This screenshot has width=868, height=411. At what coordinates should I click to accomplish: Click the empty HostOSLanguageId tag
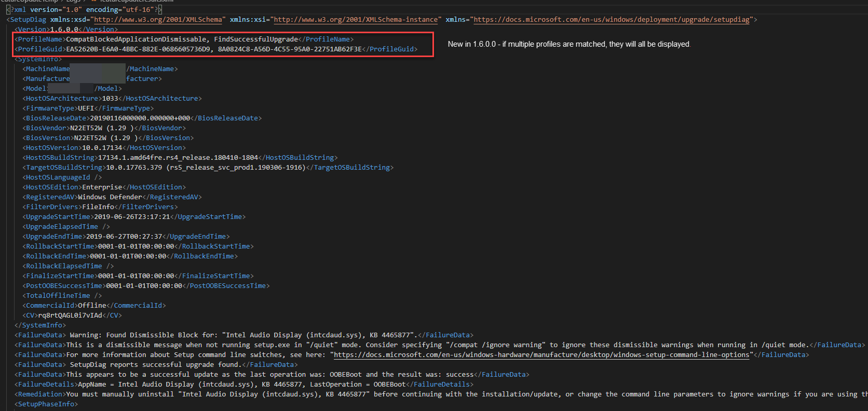(x=62, y=177)
